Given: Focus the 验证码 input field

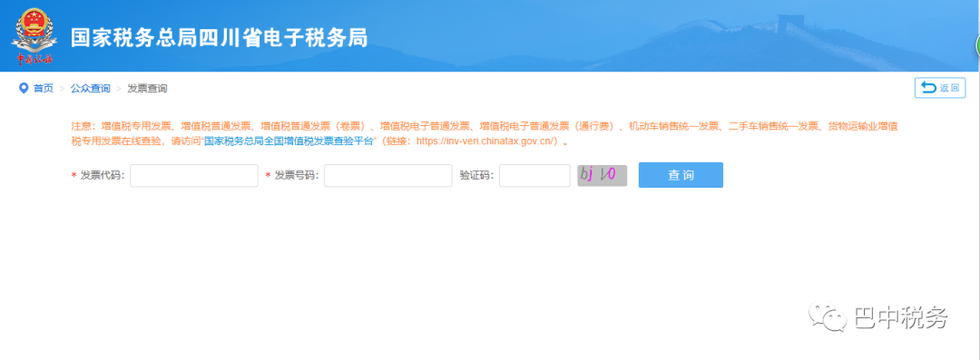Looking at the screenshot, I should (x=534, y=176).
